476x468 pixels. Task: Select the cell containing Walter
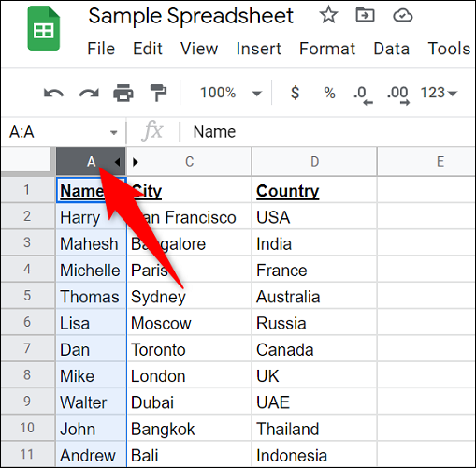[91, 402]
